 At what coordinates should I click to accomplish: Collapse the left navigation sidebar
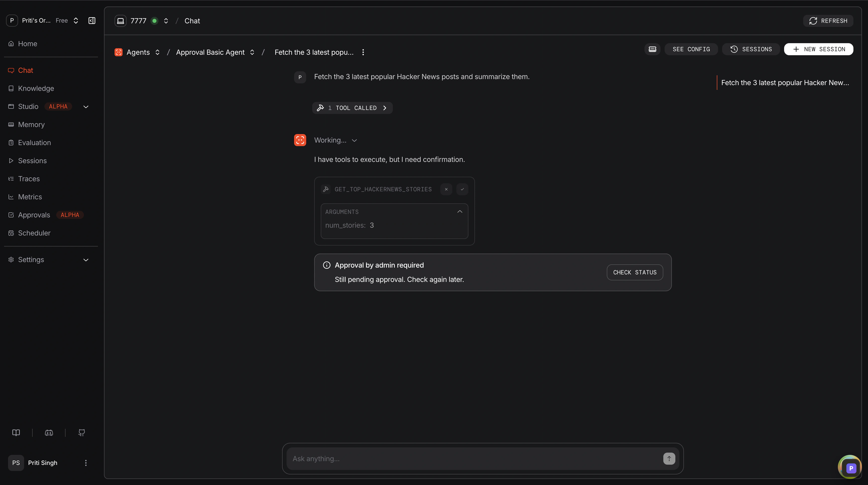pos(92,21)
